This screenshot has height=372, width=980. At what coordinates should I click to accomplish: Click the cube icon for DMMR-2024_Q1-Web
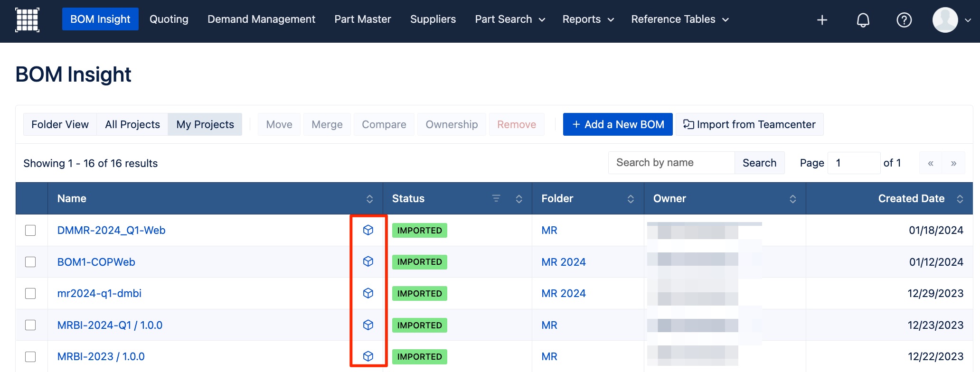[x=368, y=230]
